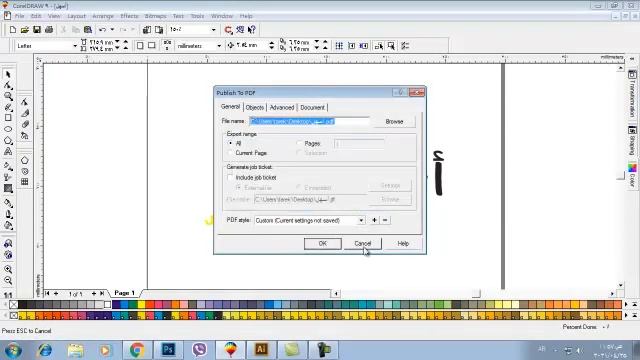Click the zoom in magnifier icon
Screen dimensions: 640x360
pyautogui.click(x=8, y=269)
